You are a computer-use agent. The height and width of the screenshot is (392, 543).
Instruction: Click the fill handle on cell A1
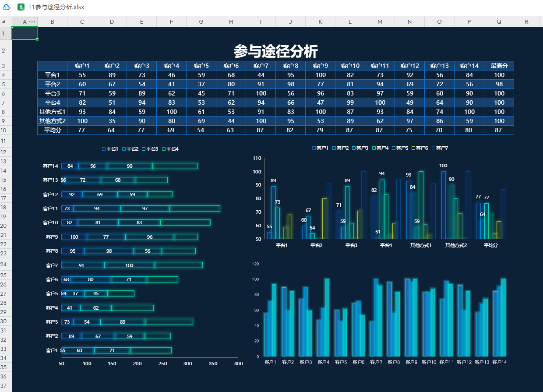tap(37, 39)
